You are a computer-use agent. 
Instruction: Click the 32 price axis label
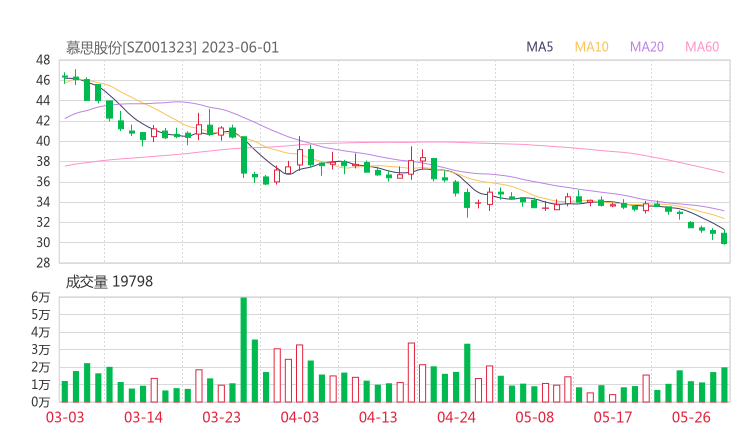[x=43, y=222]
